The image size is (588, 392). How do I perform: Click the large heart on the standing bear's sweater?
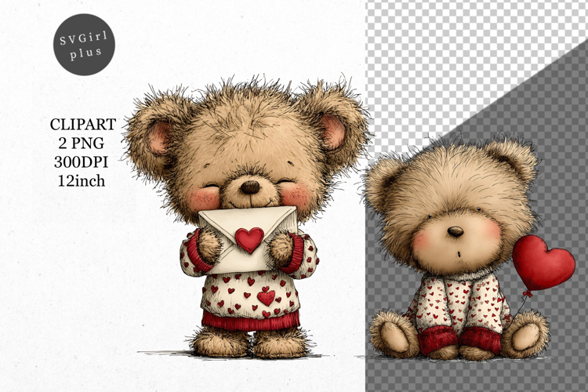pyautogui.click(x=267, y=297)
